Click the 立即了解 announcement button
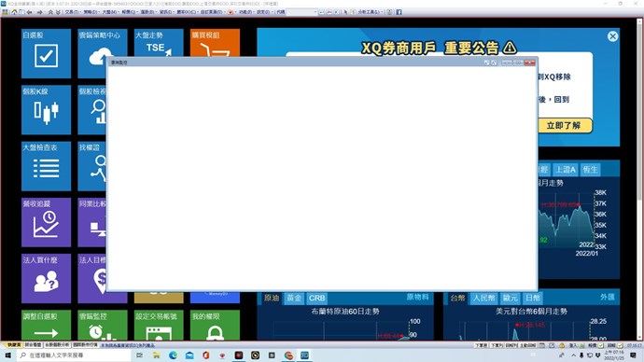This screenshot has width=644, height=362. pos(565,126)
